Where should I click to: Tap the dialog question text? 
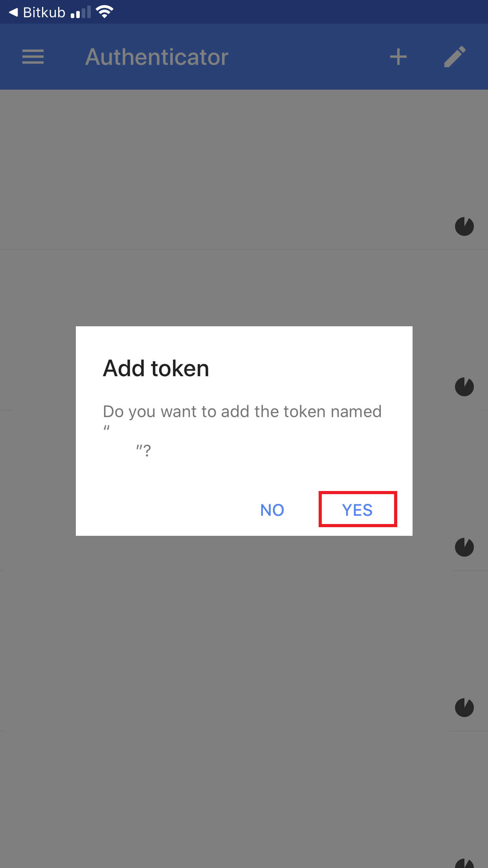pos(242,411)
